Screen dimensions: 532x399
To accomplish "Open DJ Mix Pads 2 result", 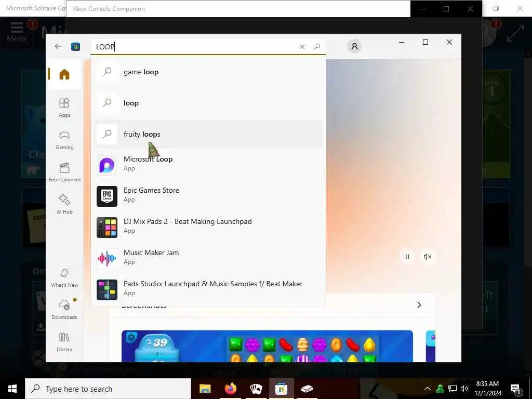I will 208,228.
